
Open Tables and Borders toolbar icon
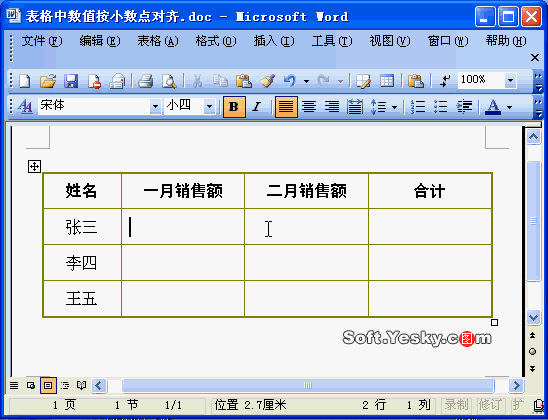pos(363,81)
